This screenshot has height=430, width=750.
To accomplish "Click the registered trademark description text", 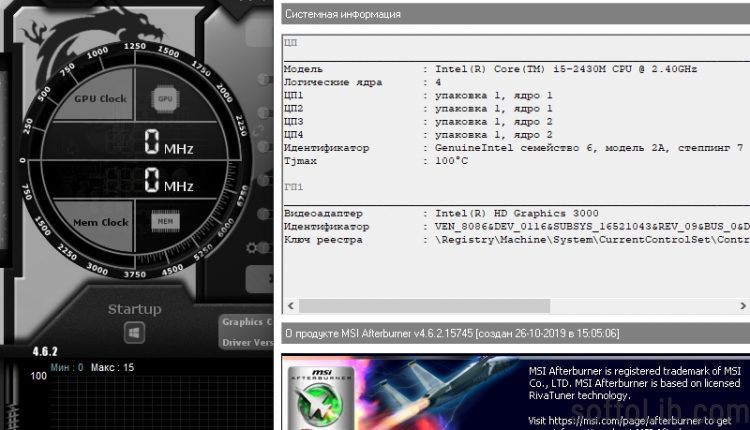I will pos(635,383).
